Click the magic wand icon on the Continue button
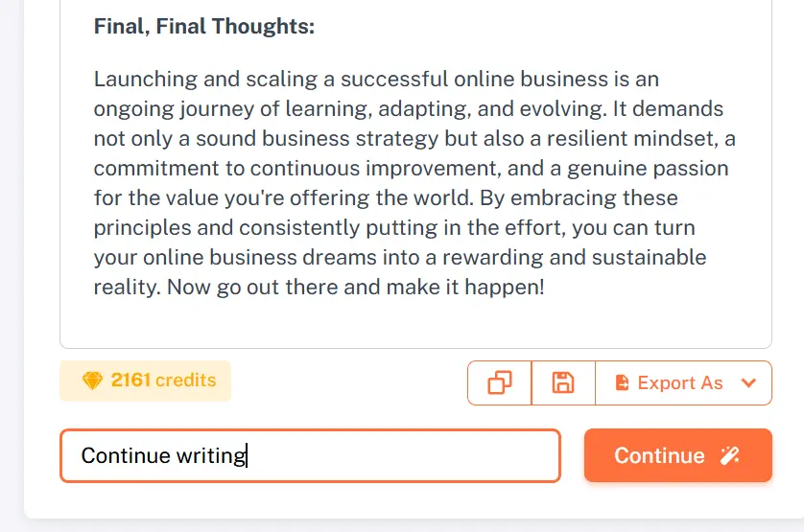This screenshot has width=804, height=532. click(x=730, y=455)
